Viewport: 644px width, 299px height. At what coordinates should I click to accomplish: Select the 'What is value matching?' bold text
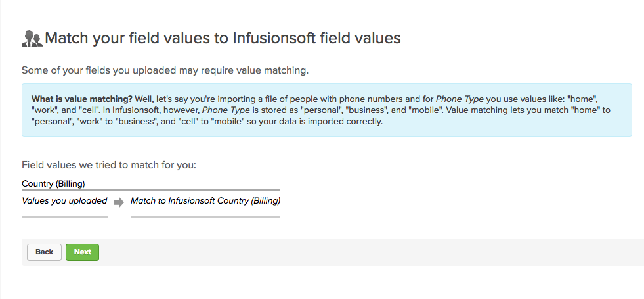pyautogui.click(x=82, y=99)
